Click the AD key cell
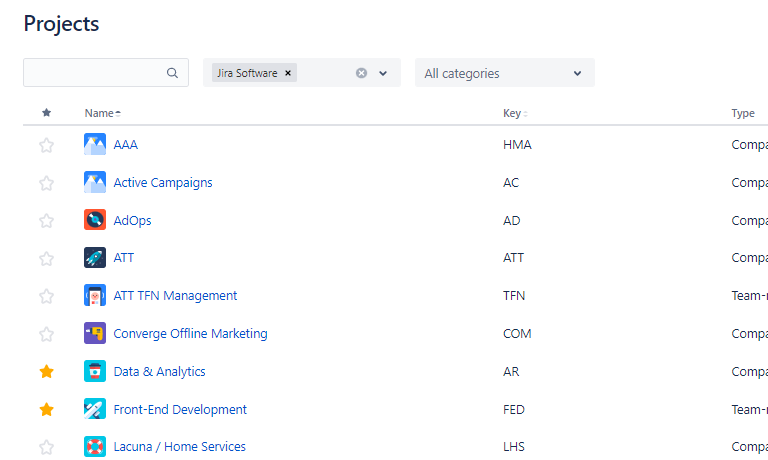This screenshot has width=768, height=460. coord(511,220)
